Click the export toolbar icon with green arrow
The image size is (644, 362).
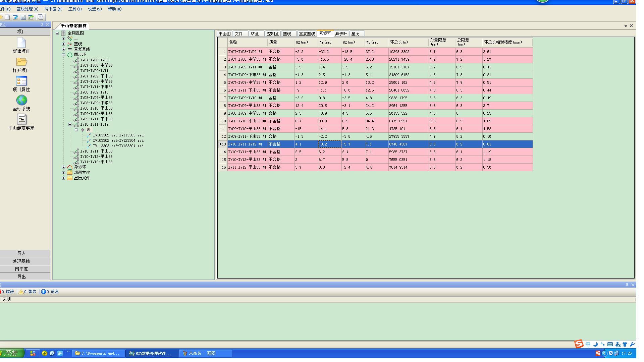(x=31, y=17)
